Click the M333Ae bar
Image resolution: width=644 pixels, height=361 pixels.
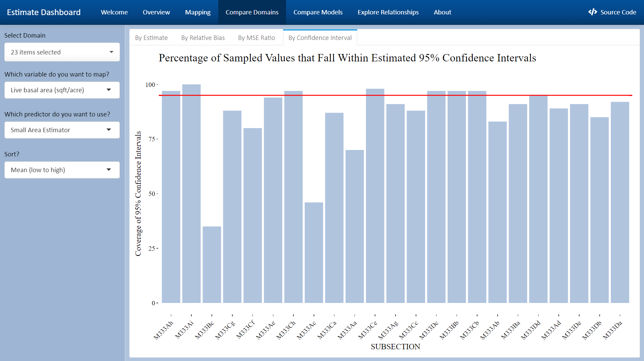click(x=273, y=200)
